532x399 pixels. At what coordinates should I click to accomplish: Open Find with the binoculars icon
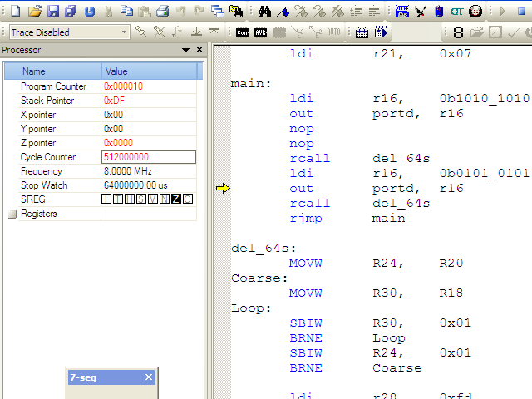tap(264, 12)
